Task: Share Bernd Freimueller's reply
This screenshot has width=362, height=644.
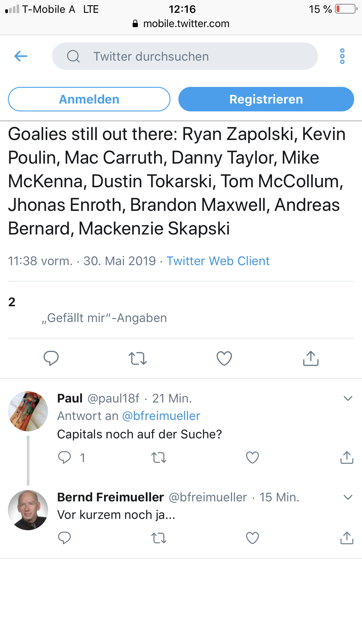Action: 347,538
